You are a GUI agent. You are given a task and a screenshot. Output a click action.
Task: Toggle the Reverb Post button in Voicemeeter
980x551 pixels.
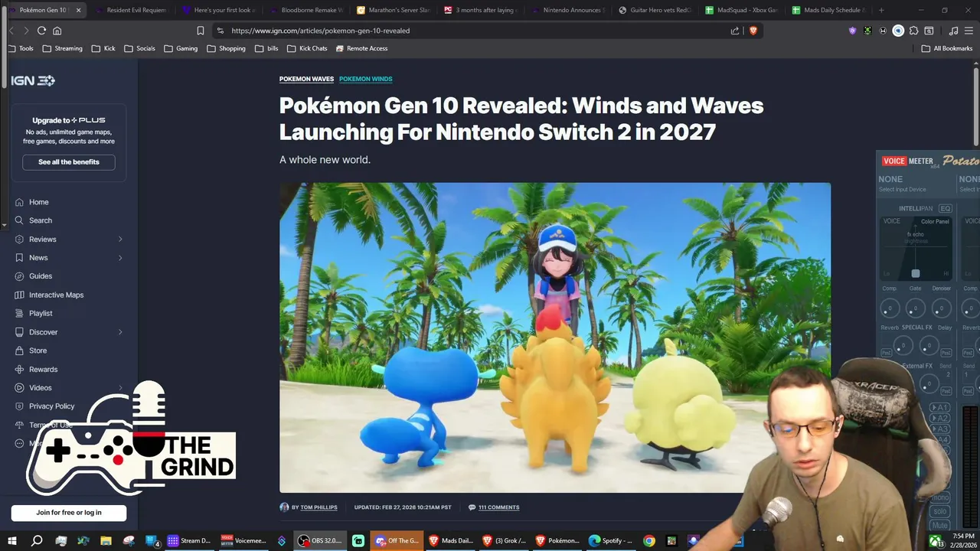click(x=886, y=353)
